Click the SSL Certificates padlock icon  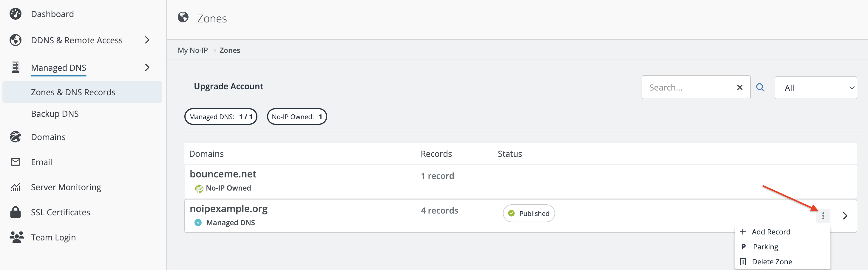pos(16,212)
